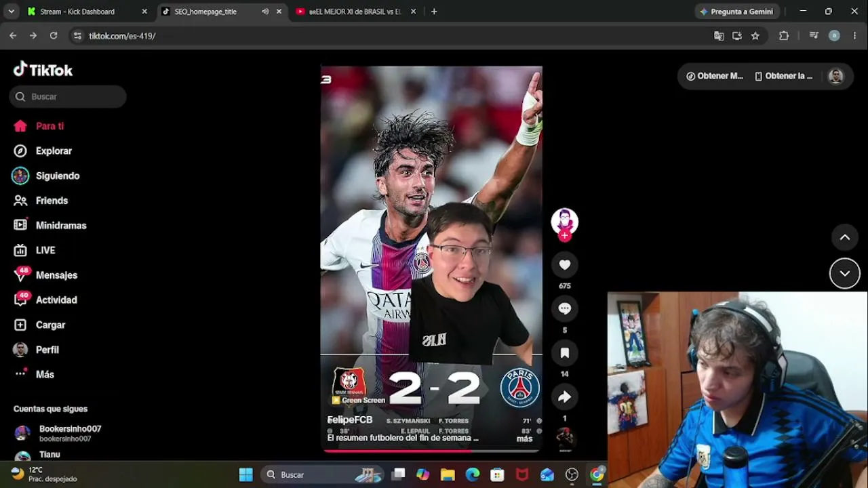
Task: Like the video with the heart icon
Action: [564, 265]
